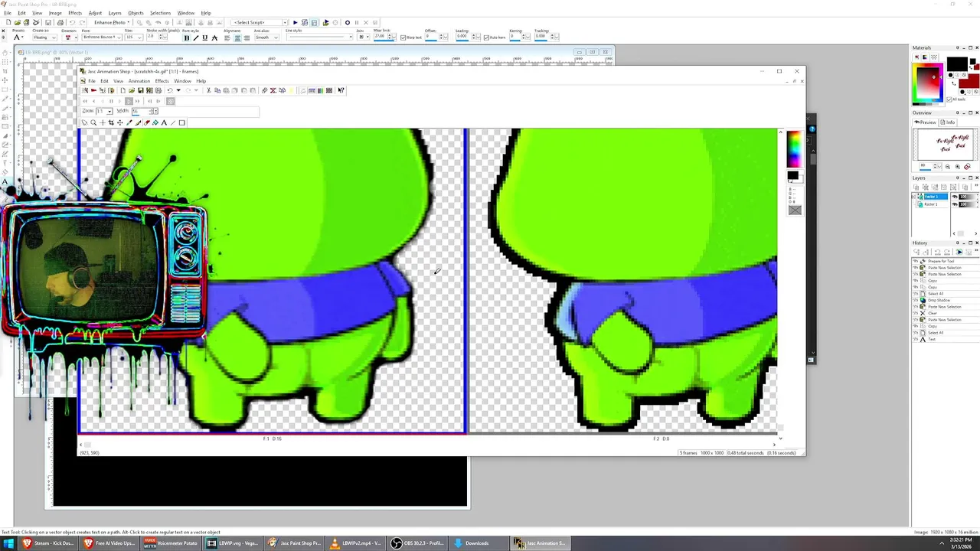Open the Selections menu in Paint Shop Pro

tap(160, 13)
